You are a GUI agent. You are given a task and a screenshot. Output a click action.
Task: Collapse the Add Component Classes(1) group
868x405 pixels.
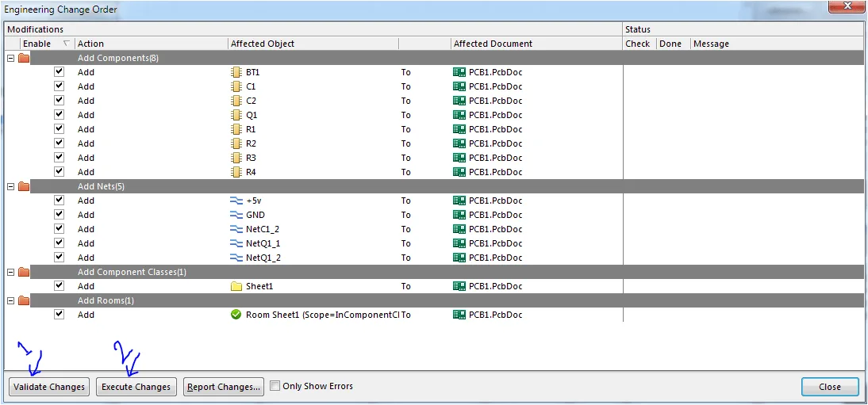(x=10, y=272)
